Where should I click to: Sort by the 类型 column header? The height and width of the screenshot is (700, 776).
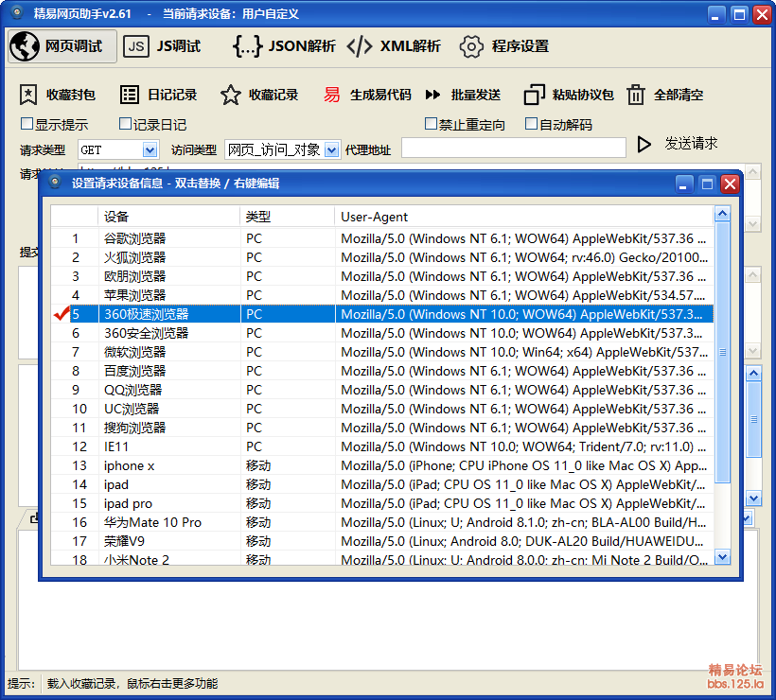[287, 217]
